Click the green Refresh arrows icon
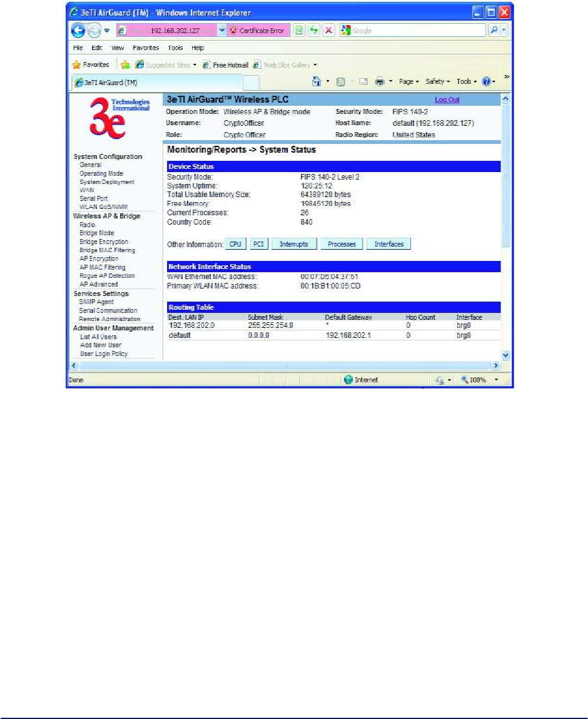 pos(314,31)
